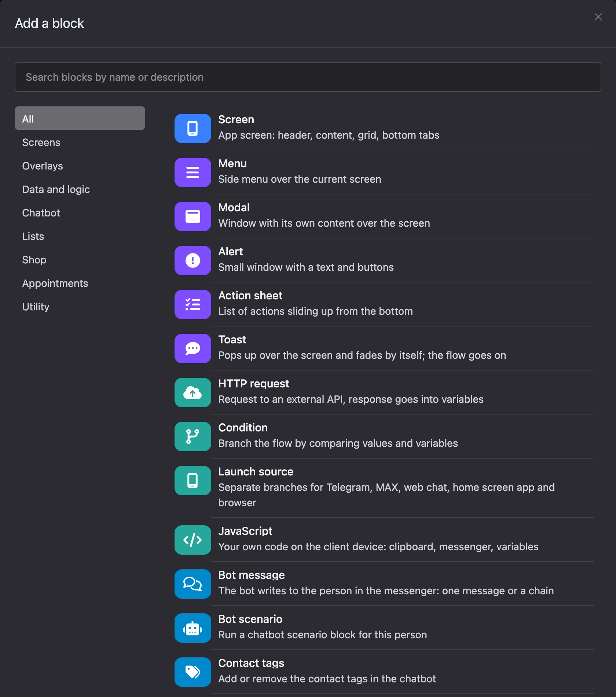Click the Launch source phone icon
The height and width of the screenshot is (697, 616).
click(x=192, y=481)
